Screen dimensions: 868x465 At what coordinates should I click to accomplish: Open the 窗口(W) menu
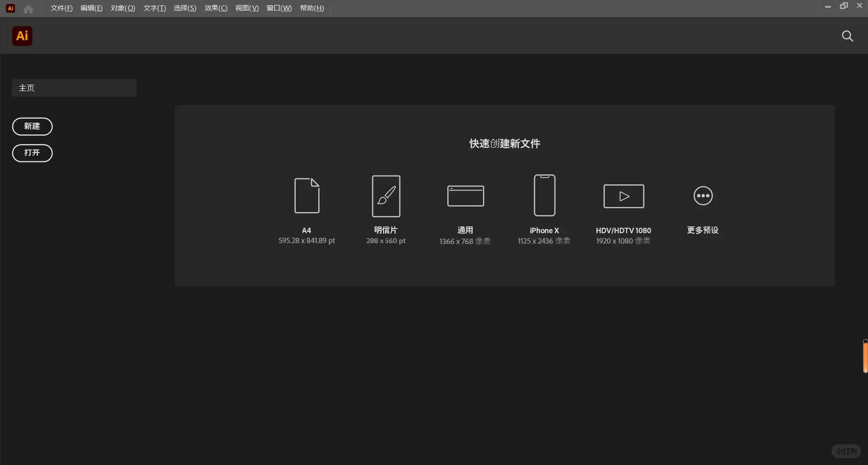pyautogui.click(x=279, y=8)
